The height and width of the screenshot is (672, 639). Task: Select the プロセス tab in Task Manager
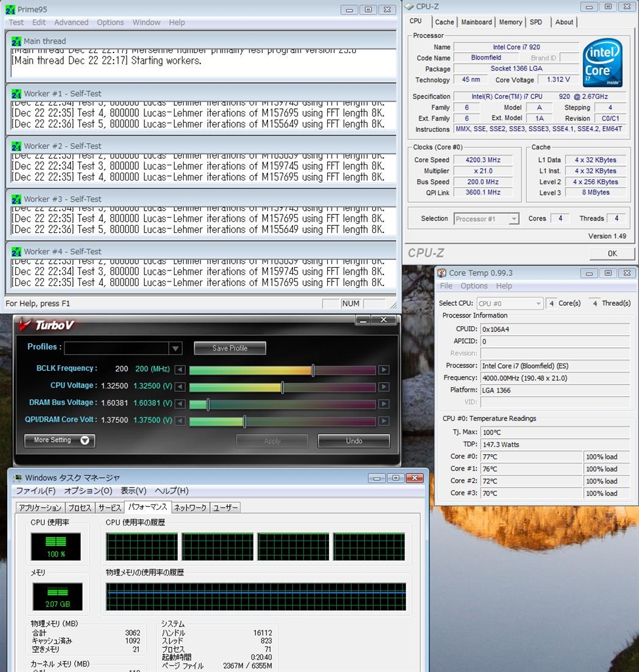[79, 507]
